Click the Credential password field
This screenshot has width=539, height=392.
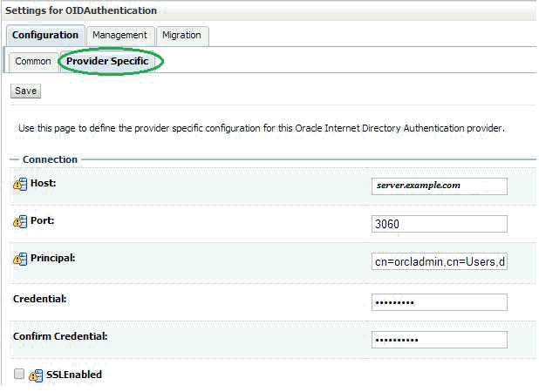click(x=439, y=302)
